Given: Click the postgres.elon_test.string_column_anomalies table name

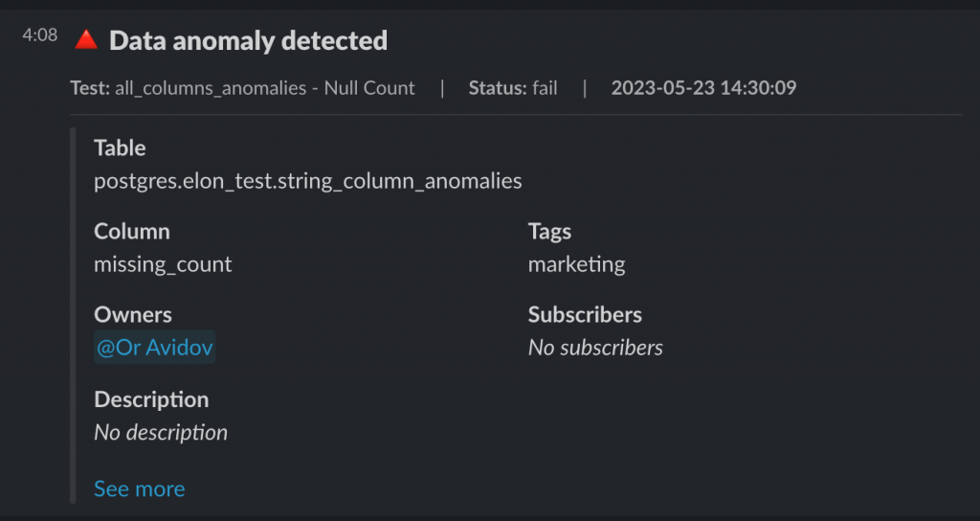Looking at the screenshot, I should (307, 180).
